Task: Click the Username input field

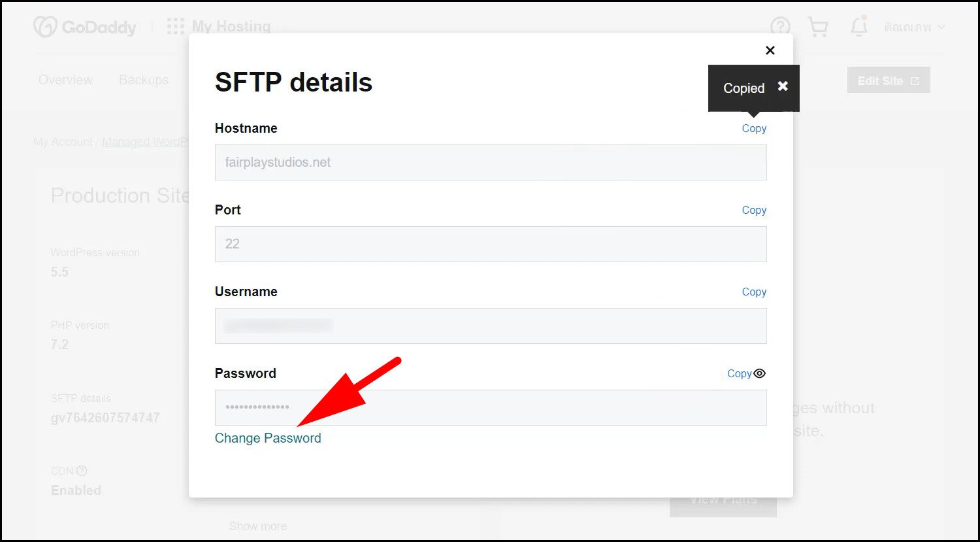Action: coord(490,326)
